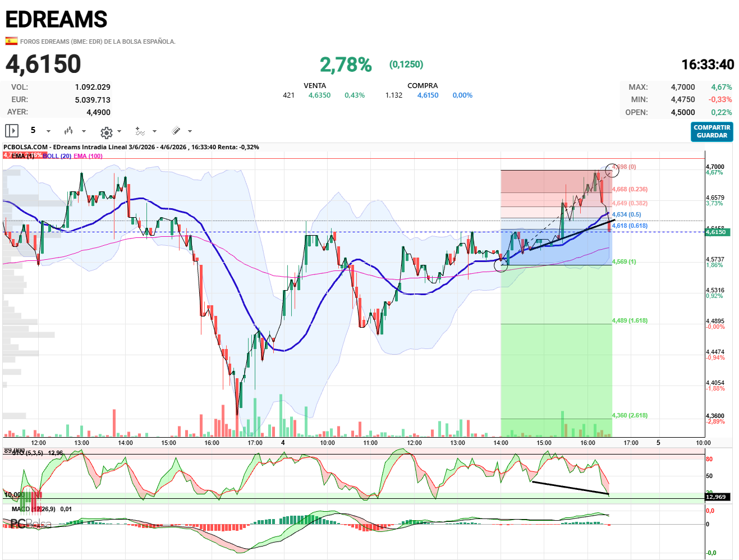Click the VENTA volume 421
The height and width of the screenshot is (560, 739).
click(288, 95)
